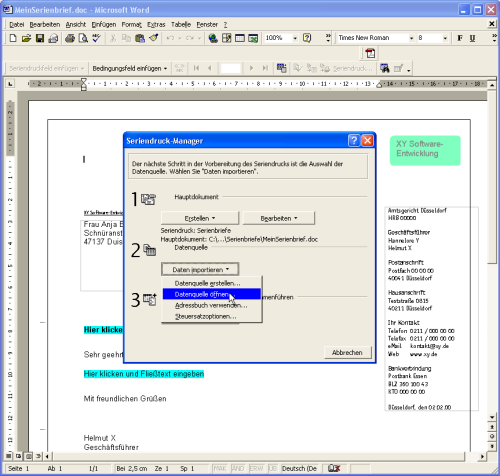Toggle bold formatting
This screenshot has width=500, height=476.
[460, 38]
